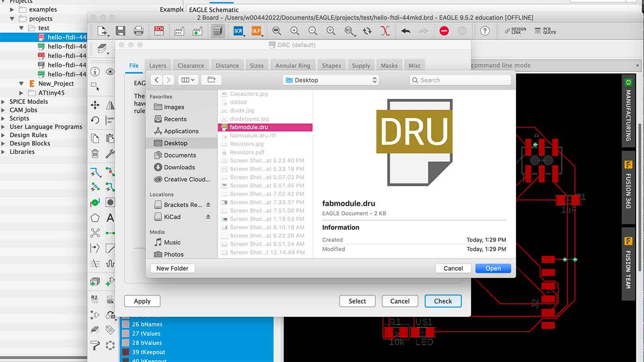Click the Zoom in magnifier icon
Image resolution: width=644 pixels, height=362 pixels.
294,31
